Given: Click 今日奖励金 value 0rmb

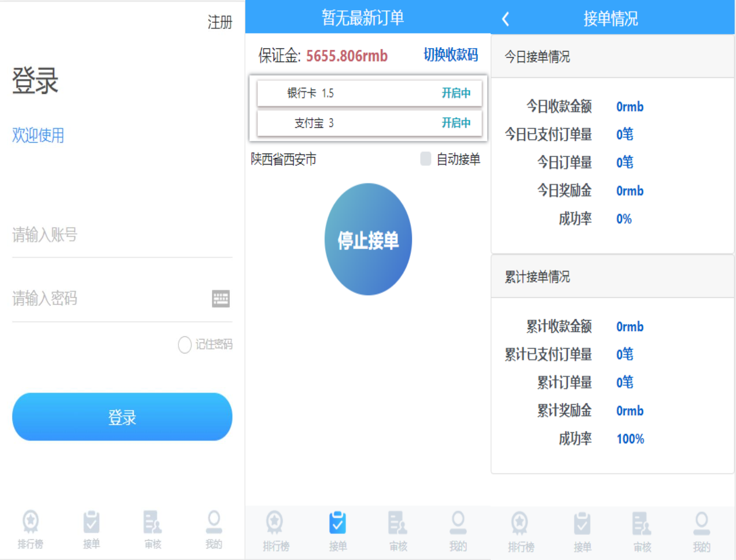Looking at the screenshot, I should pyautogui.click(x=630, y=191).
